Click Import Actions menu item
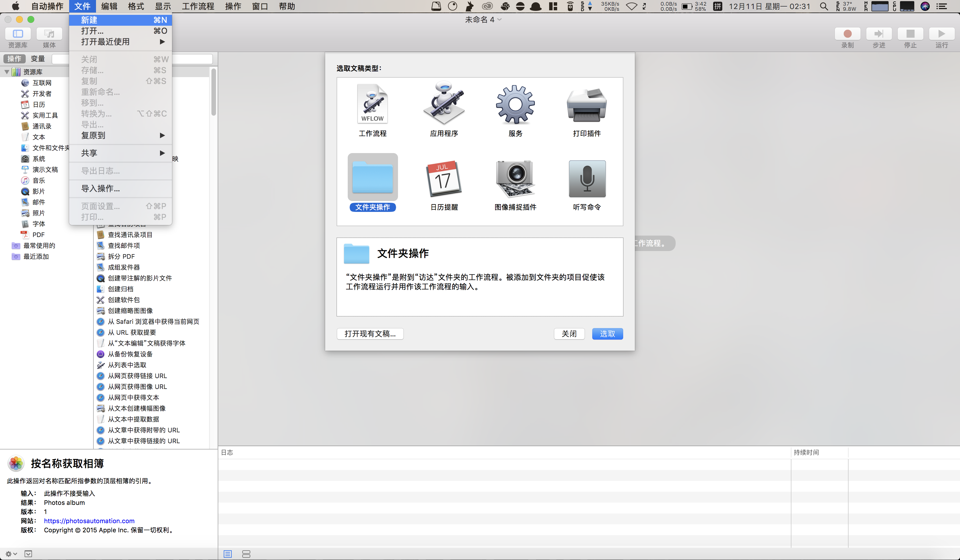Screen dimensions: 960x560 pos(101,188)
